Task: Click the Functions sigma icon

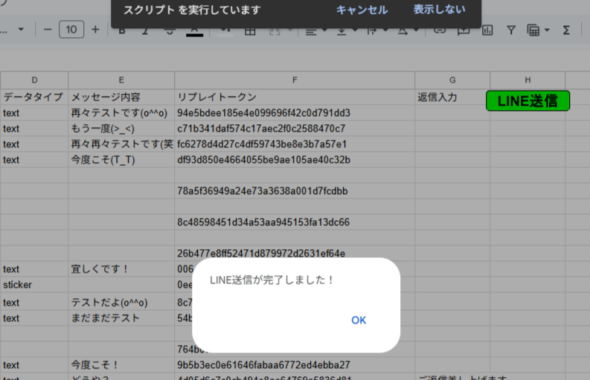Action: 566,30
